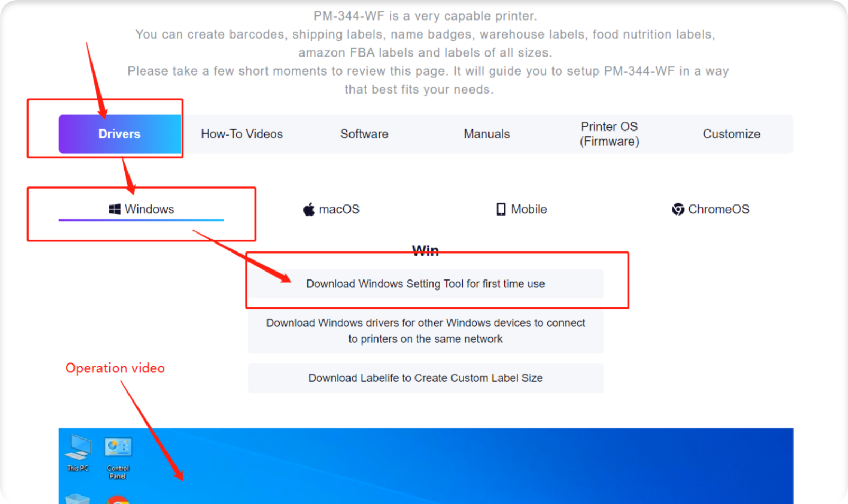Play the operation video
Screen dimensions: 848x504
tap(426, 466)
